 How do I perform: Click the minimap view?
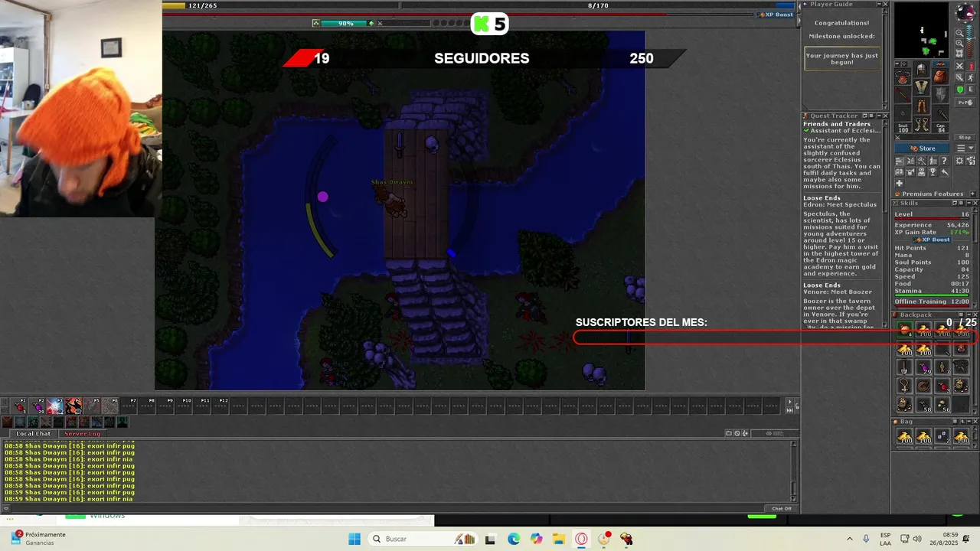pos(922,30)
